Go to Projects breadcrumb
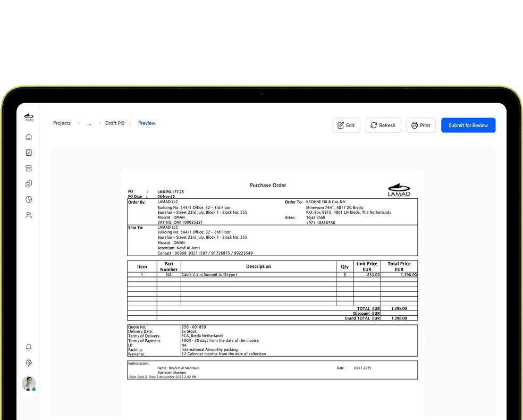 pos(62,123)
